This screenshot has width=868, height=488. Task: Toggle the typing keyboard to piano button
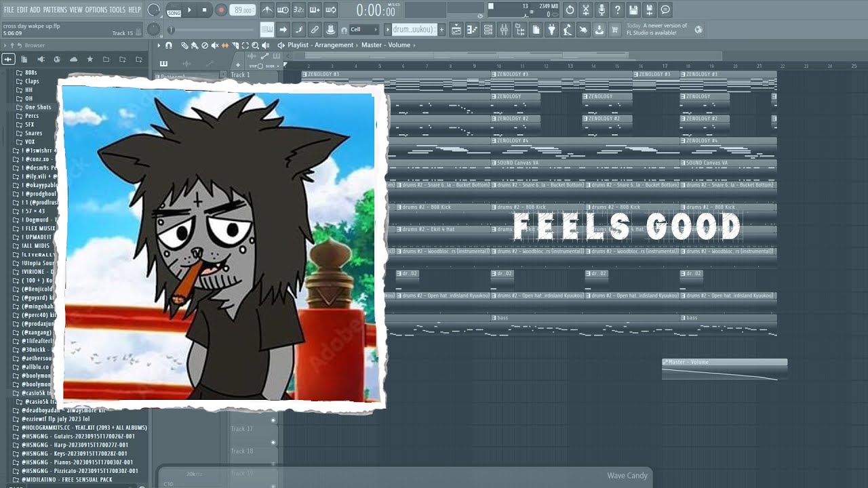[x=267, y=29]
